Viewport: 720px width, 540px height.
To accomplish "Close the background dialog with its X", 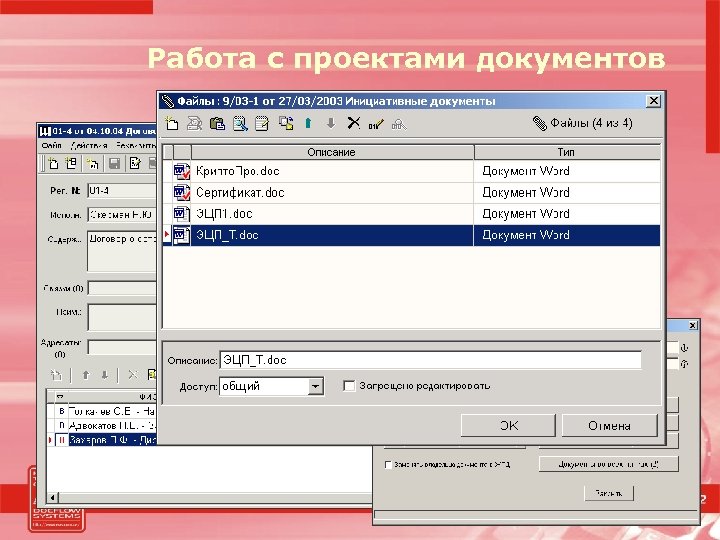I will pyautogui.click(x=693, y=326).
